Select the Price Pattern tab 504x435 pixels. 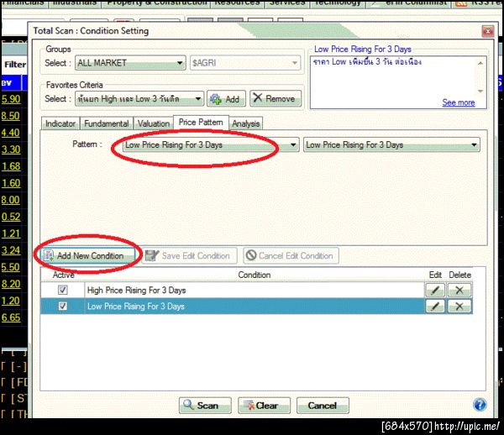click(x=201, y=123)
